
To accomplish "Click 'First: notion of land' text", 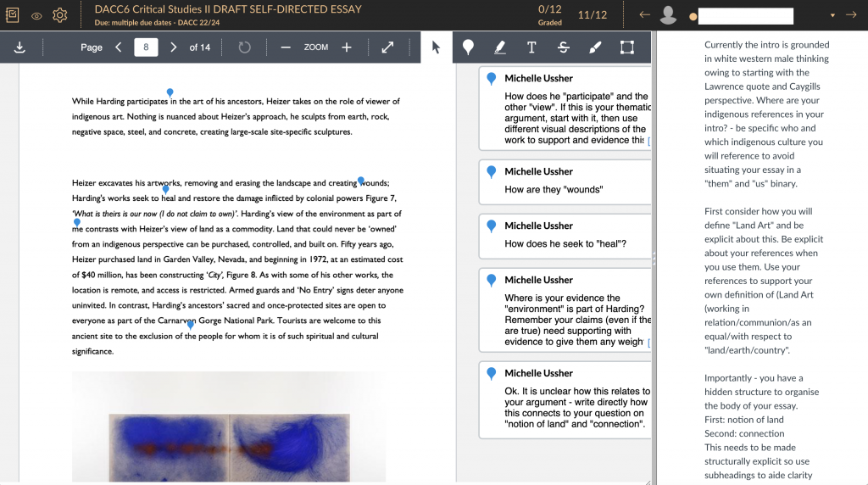I will pyautogui.click(x=744, y=420).
